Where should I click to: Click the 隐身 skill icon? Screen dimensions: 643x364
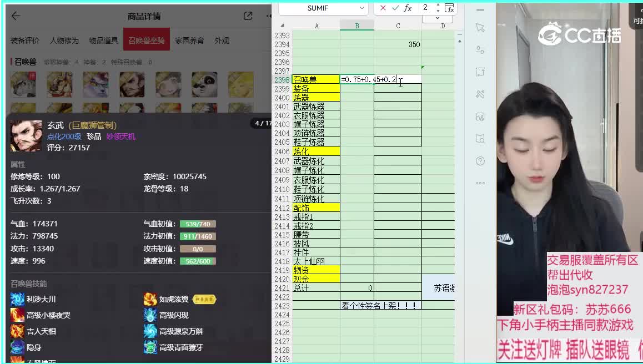17,347
